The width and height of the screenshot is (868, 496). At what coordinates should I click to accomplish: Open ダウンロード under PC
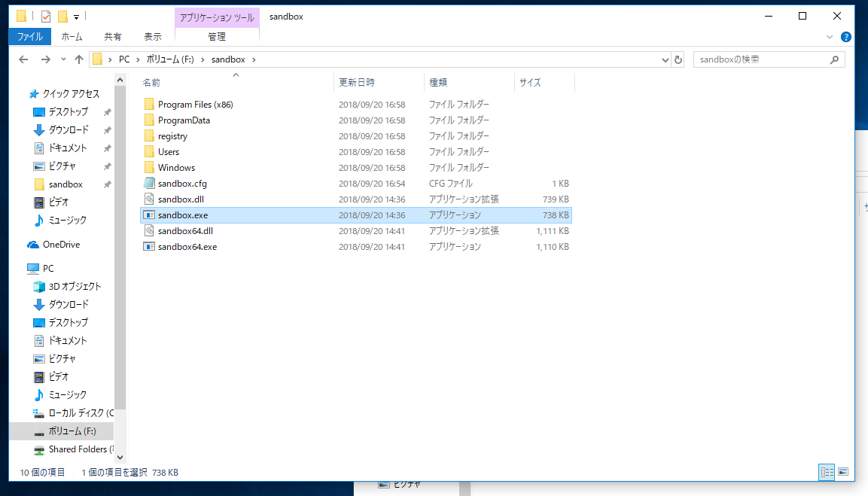click(x=69, y=305)
